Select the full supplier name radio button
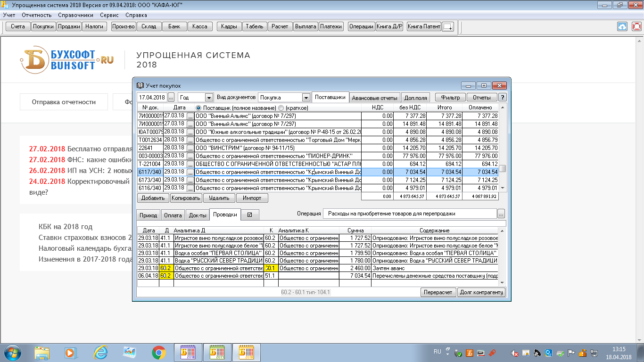The width and height of the screenshot is (644, 362). (198, 108)
